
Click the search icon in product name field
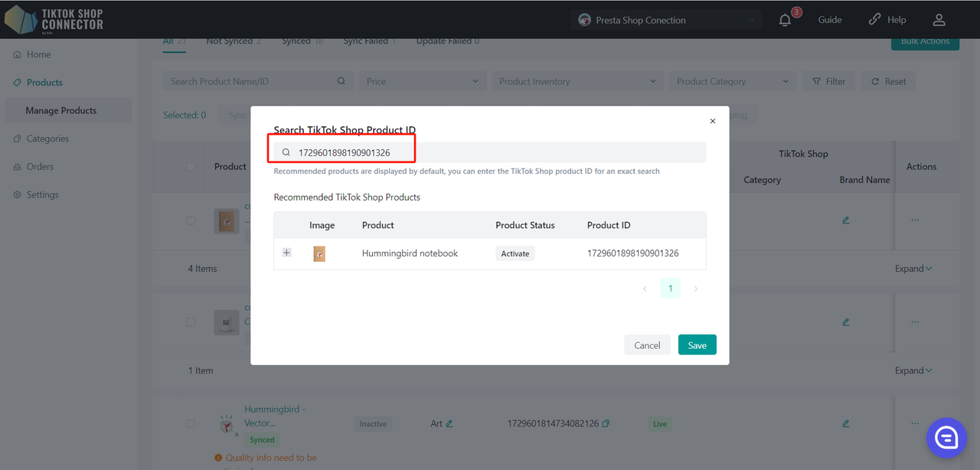point(341,81)
